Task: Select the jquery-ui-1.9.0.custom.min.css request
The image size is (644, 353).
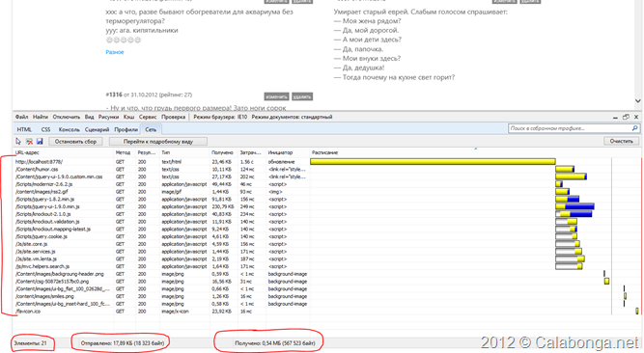Action: pyautogui.click(x=59, y=176)
